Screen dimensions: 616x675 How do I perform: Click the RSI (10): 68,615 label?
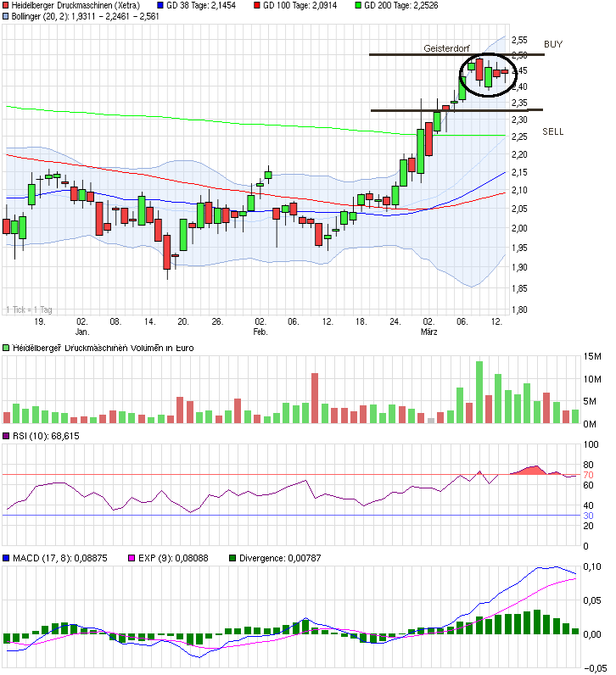point(46,436)
